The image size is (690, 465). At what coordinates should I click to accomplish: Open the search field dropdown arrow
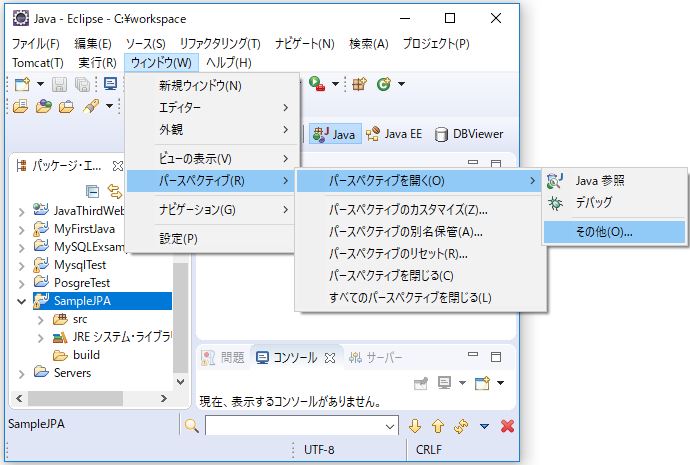[x=391, y=426]
